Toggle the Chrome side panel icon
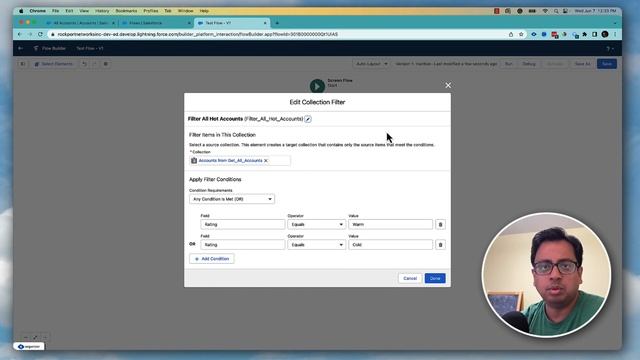 (x=595, y=34)
